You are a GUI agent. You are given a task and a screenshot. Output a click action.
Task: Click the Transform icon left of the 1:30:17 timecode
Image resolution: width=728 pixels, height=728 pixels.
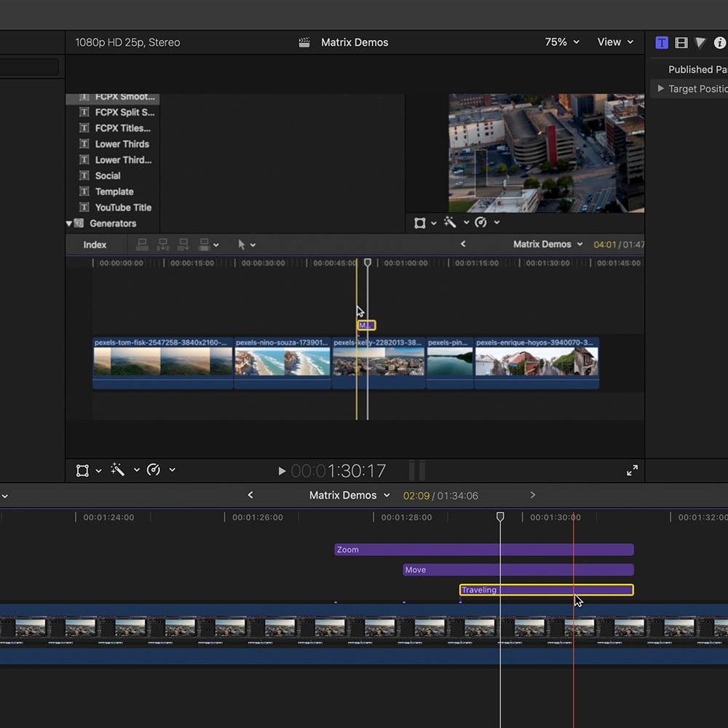click(83, 470)
